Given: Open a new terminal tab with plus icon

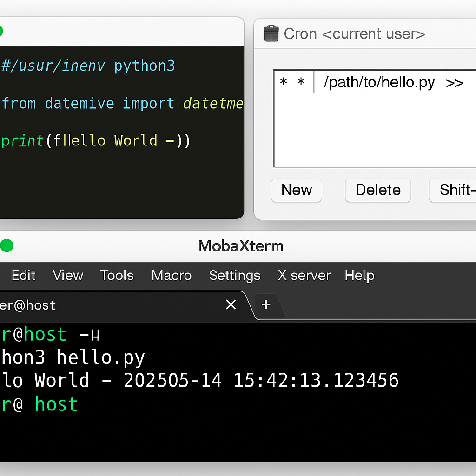Looking at the screenshot, I should point(265,305).
